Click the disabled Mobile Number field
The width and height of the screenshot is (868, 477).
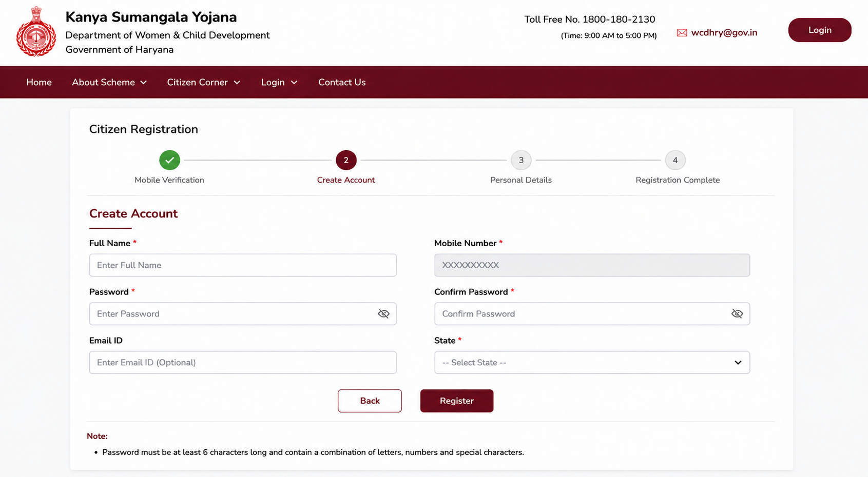[x=592, y=265]
